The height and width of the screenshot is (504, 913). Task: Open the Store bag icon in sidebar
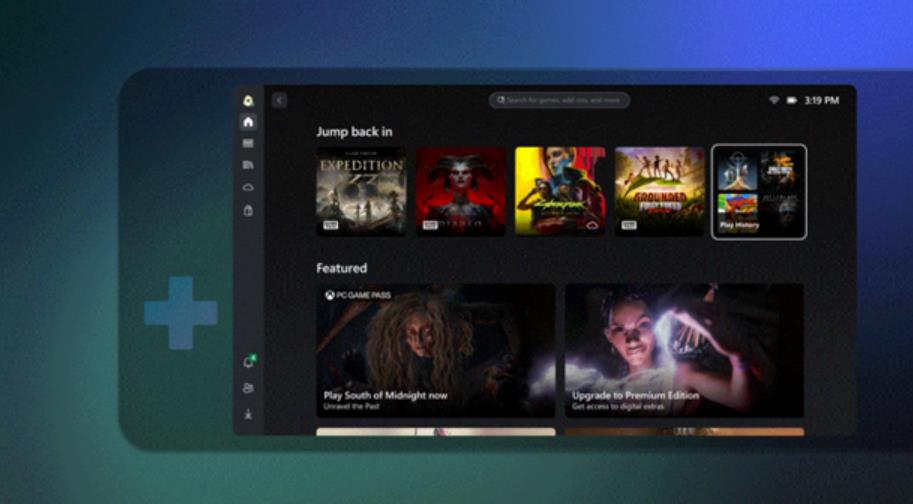click(248, 210)
